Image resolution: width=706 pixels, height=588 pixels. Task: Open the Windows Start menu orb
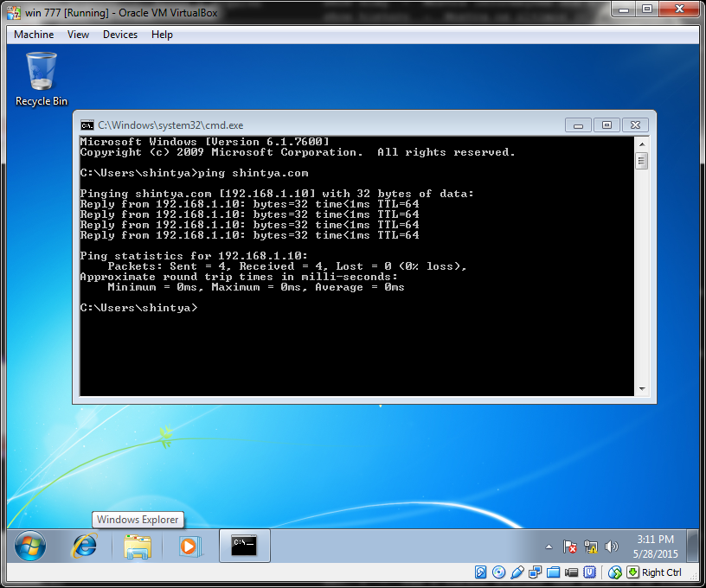pyautogui.click(x=30, y=546)
